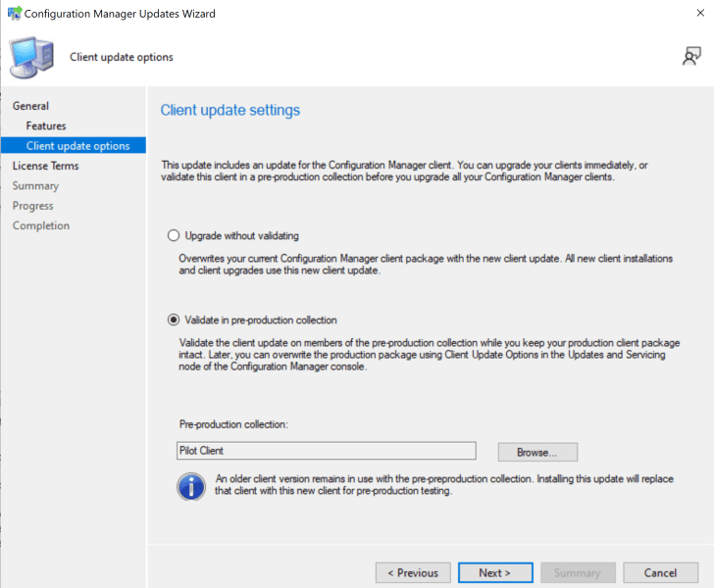This screenshot has width=714, height=588.
Task: Go back with the Previous button
Action: point(413,572)
